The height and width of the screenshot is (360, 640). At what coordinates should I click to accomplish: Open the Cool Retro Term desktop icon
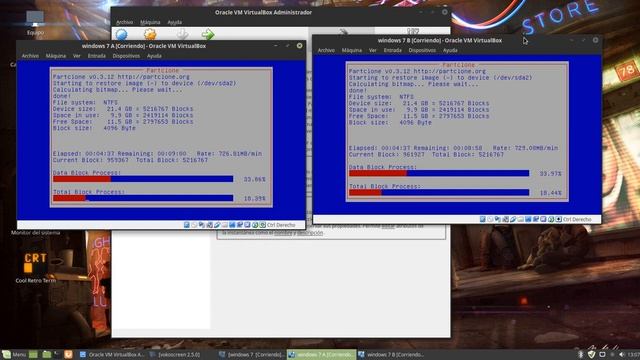point(35,263)
